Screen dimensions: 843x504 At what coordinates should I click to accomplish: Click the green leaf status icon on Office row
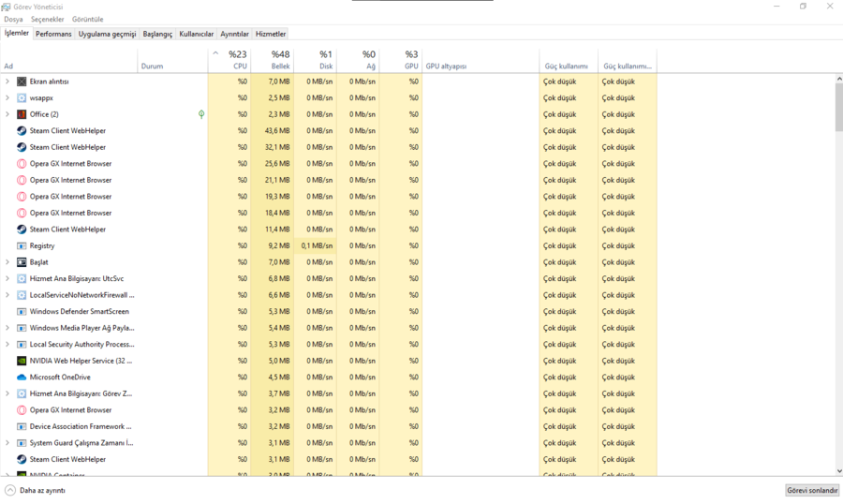coord(201,114)
